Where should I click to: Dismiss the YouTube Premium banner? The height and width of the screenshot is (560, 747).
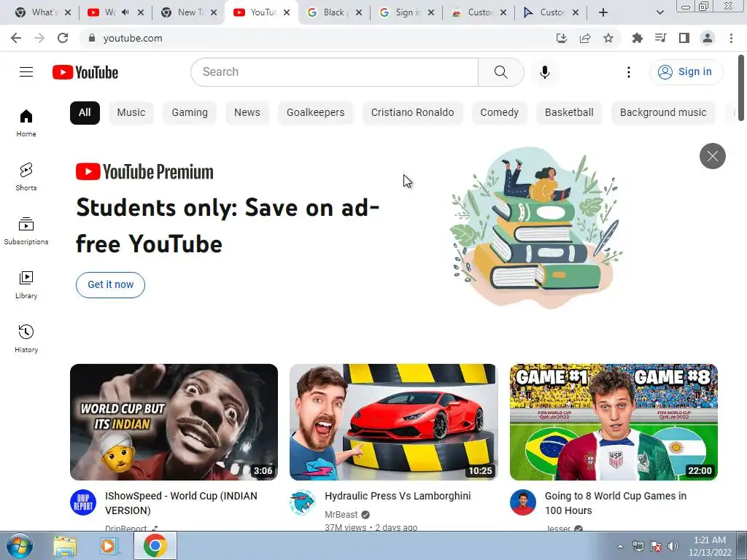coord(712,156)
